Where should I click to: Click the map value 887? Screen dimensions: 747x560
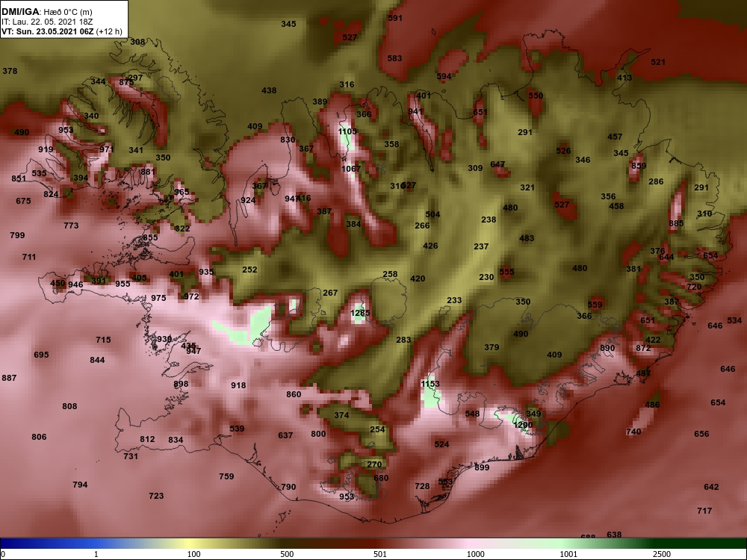[x=9, y=378]
